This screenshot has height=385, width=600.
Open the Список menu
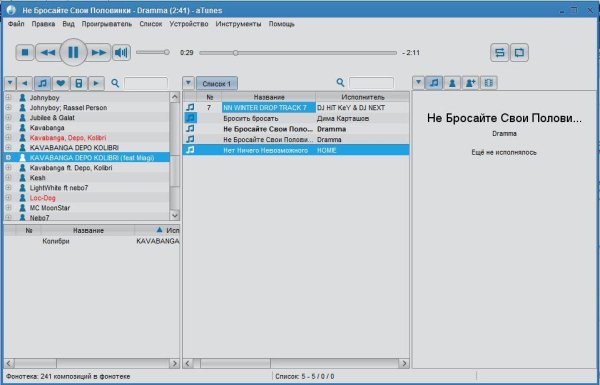(x=151, y=24)
